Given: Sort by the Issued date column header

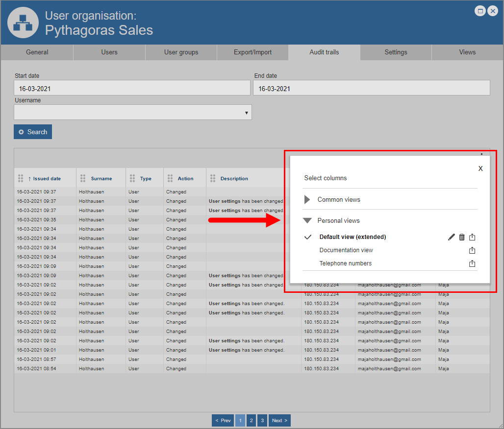Looking at the screenshot, I should coord(47,179).
